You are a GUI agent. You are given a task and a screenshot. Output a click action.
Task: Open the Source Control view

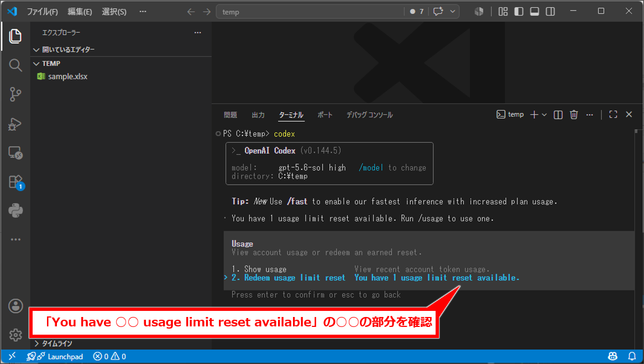coord(15,95)
